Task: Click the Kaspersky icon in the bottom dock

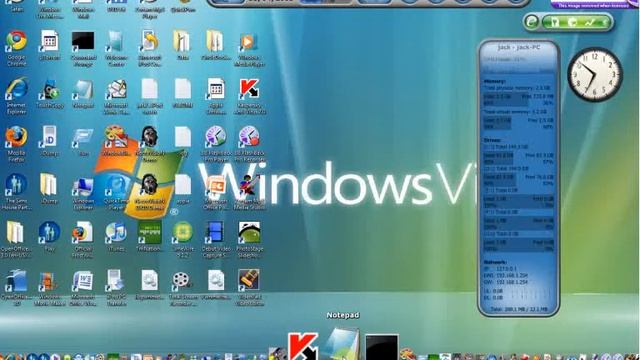Action: click(303, 346)
